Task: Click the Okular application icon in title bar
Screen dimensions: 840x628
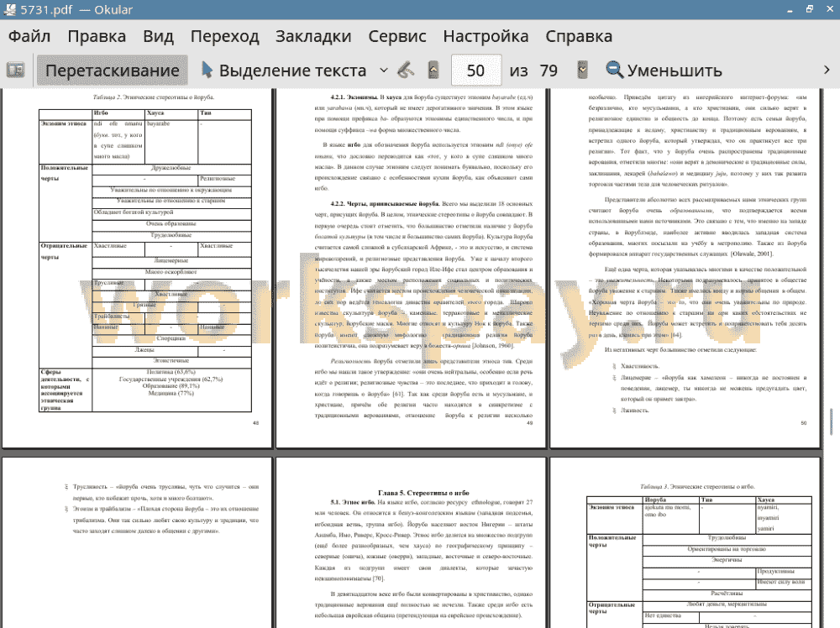Action: pyautogui.click(x=9, y=9)
